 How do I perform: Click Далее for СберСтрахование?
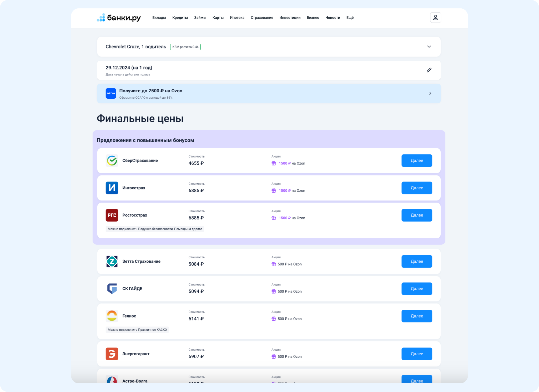pos(417,160)
